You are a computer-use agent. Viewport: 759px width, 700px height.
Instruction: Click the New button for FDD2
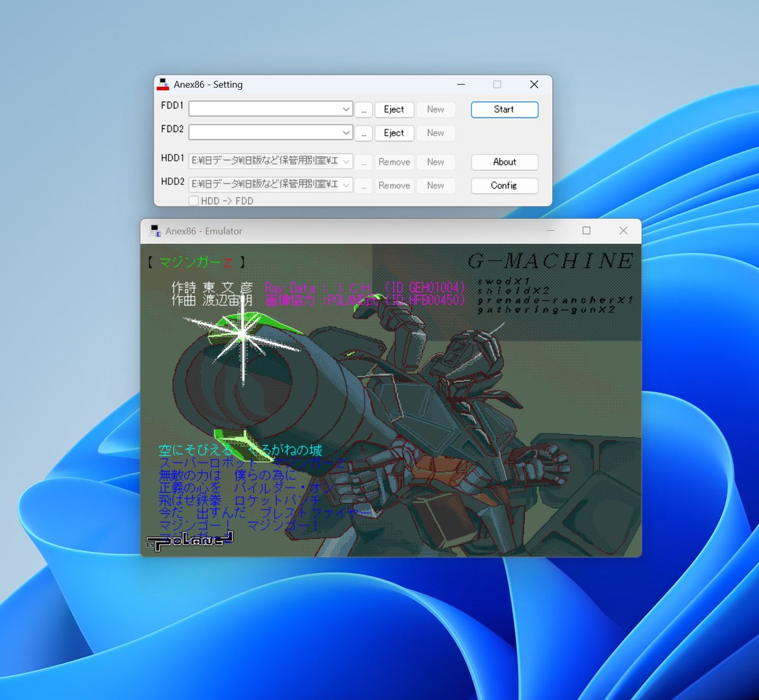tap(436, 133)
